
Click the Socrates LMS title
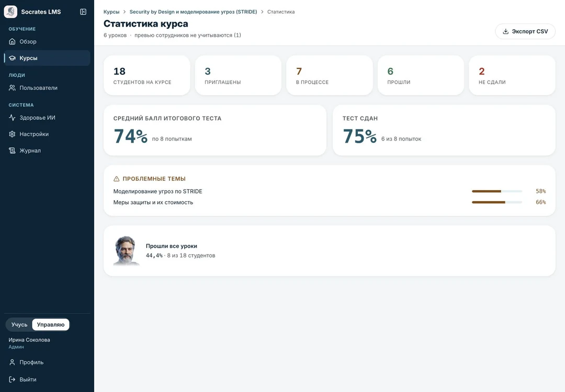(x=41, y=12)
